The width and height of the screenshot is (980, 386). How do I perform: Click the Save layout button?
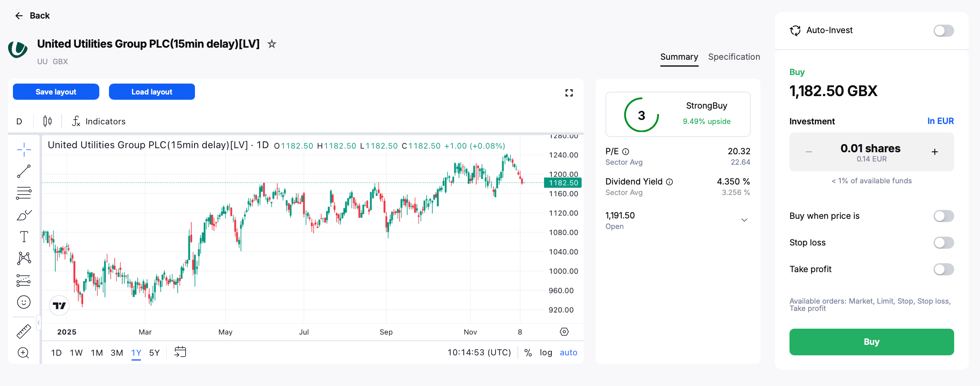click(56, 92)
